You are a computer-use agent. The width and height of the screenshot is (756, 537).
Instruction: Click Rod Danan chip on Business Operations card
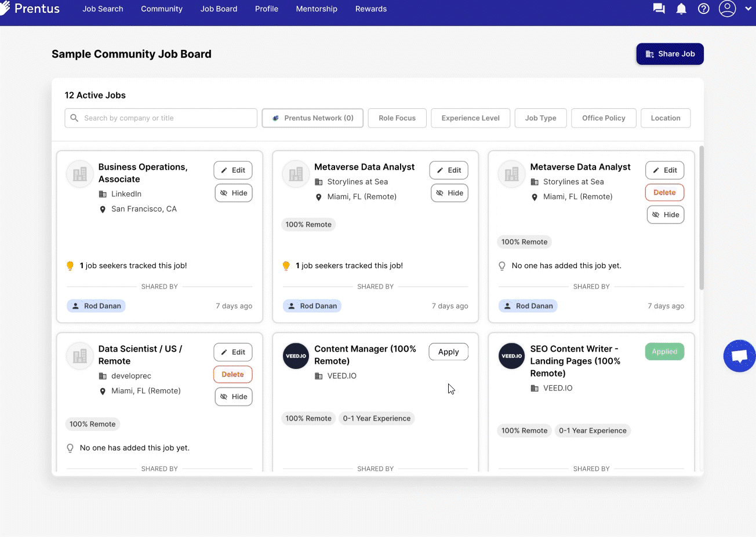96,306
